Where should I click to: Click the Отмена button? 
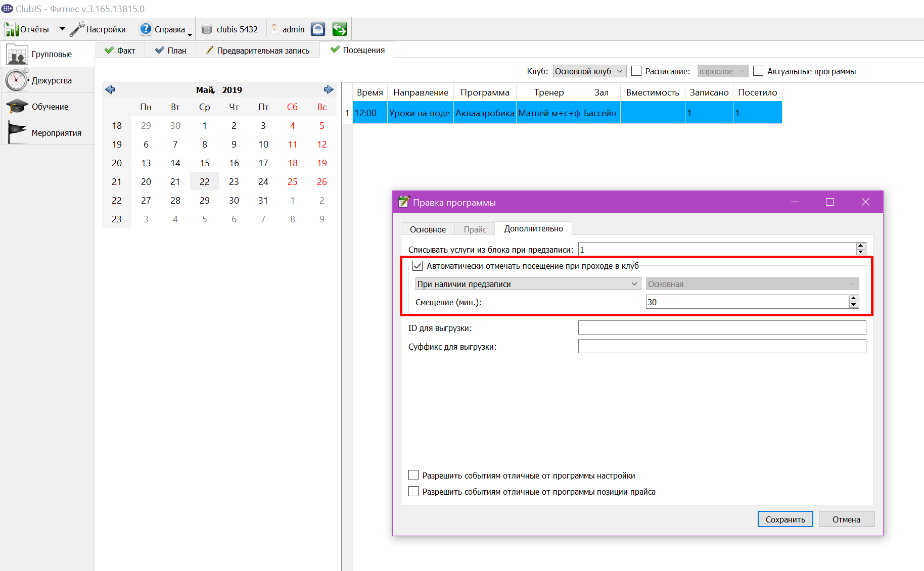846,519
